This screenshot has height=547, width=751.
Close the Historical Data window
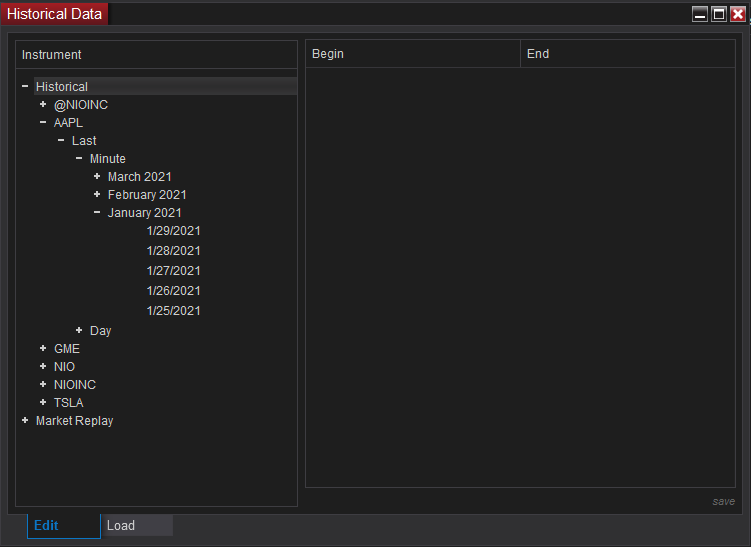pyautogui.click(x=738, y=14)
